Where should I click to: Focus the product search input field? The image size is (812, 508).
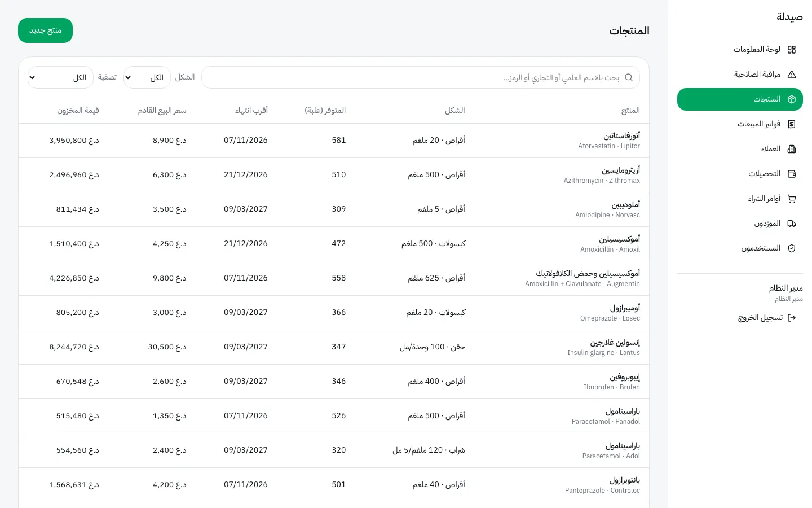(421, 77)
